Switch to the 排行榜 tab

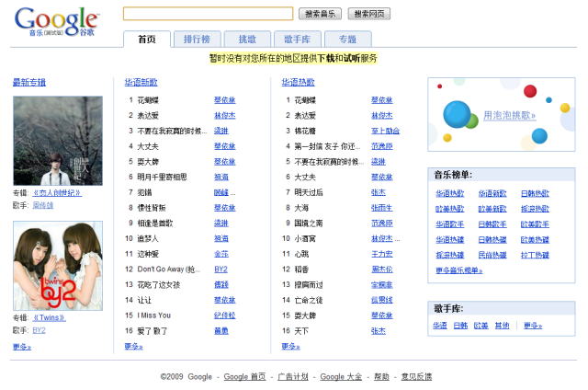[x=197, y=39]
